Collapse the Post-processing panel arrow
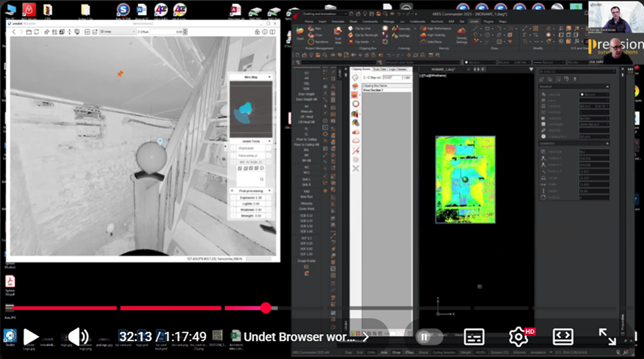The height and width of the screenshot is (359, 644). 269,191
